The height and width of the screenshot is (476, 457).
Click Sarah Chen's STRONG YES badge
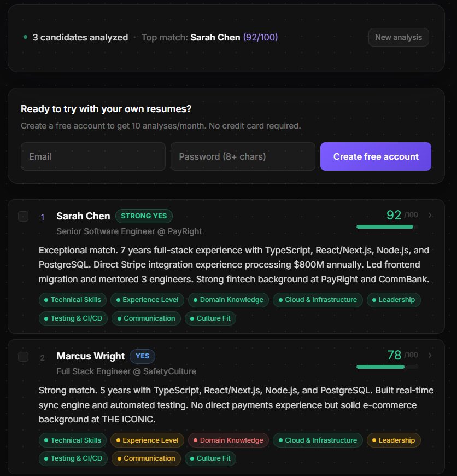[144, 216]
